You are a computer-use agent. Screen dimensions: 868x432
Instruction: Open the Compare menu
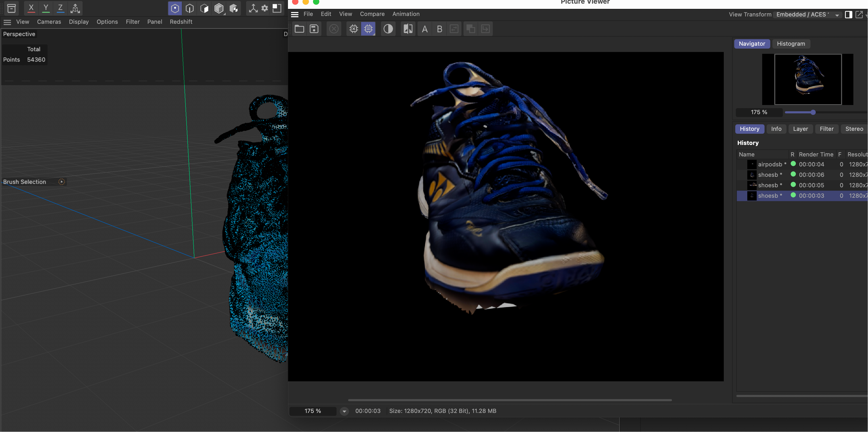tap(372, 14)
